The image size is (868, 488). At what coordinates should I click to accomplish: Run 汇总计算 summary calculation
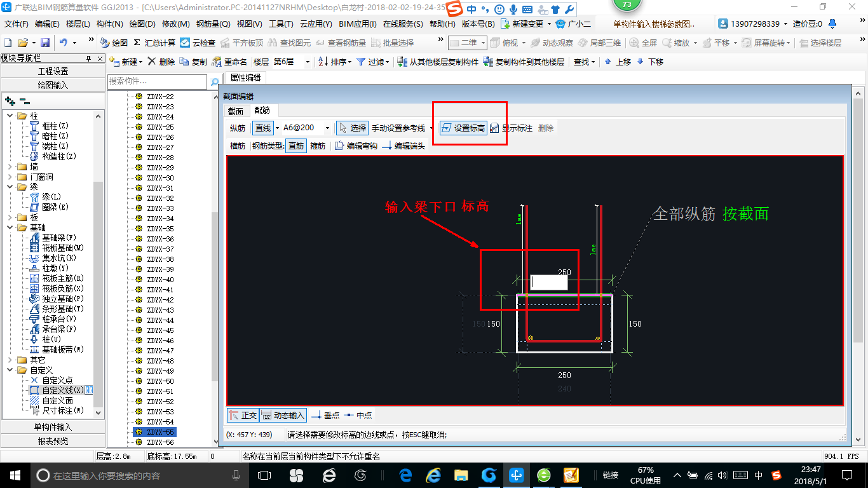point(154,43)
